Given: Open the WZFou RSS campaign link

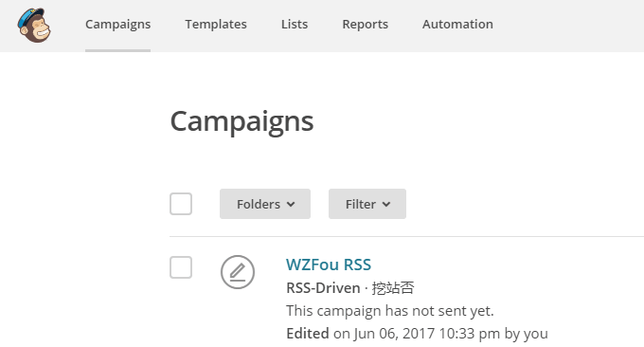Looking at the screenshot, I should click(329, 265).
